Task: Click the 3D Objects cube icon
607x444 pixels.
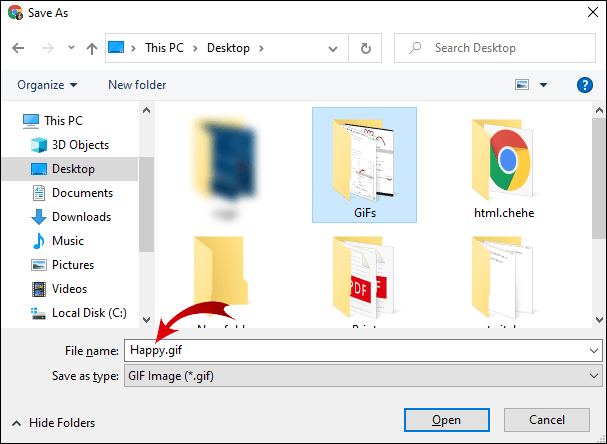Action: pos(39,145)
